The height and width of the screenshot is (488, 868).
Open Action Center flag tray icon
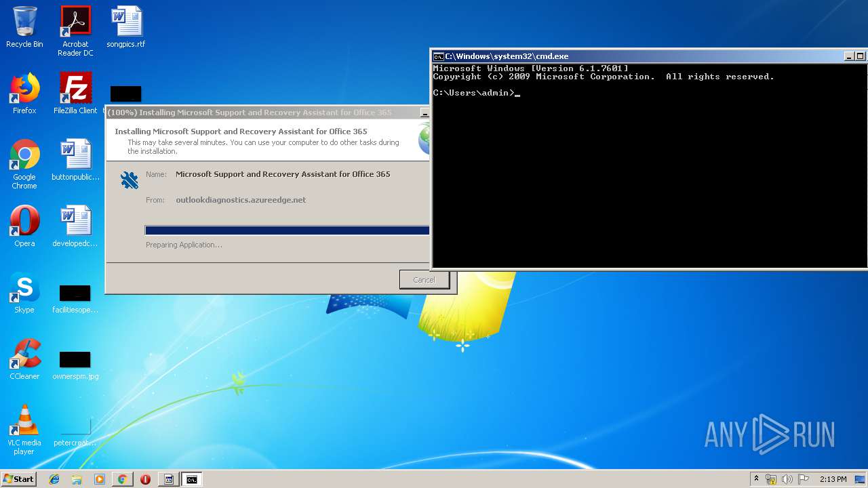point(804,479)
